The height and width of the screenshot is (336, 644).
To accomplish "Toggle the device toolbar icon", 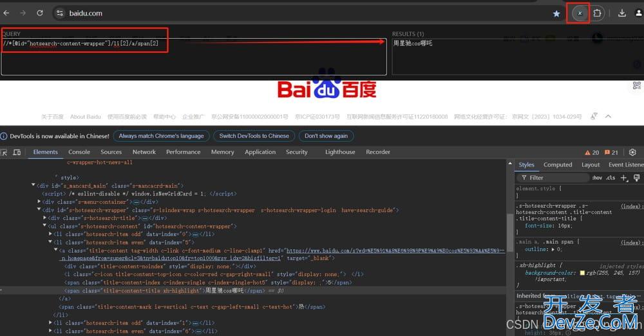I will (17, 152).
